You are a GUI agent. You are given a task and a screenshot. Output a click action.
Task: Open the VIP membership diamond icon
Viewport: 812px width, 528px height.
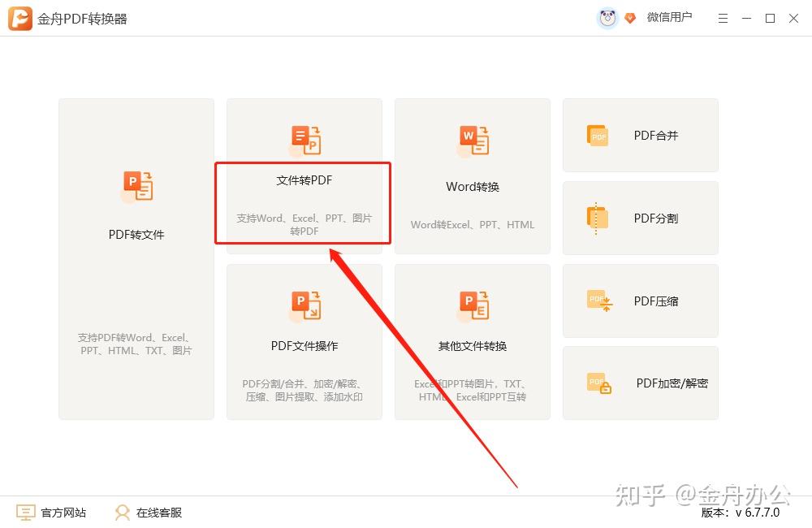[x=629, y=17]
